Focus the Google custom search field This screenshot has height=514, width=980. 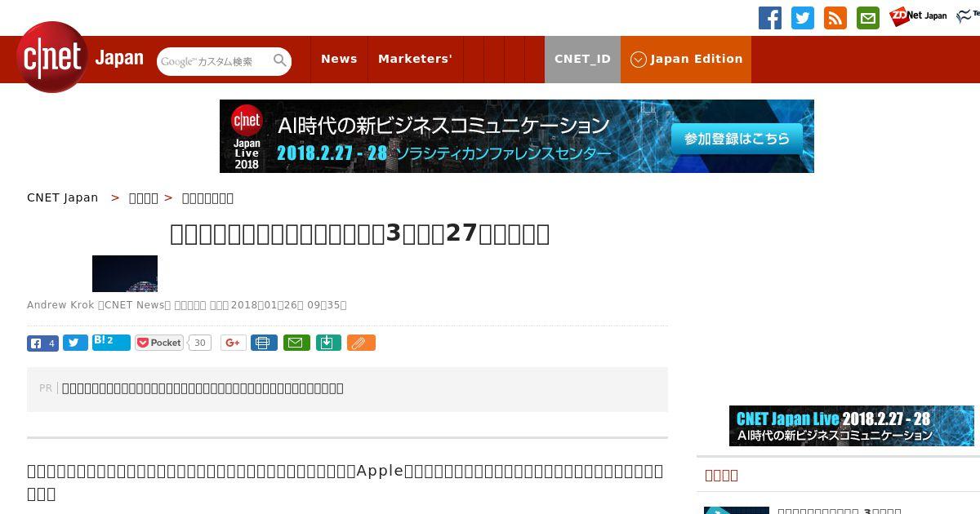pyautogui.click(x=215, y=61)
